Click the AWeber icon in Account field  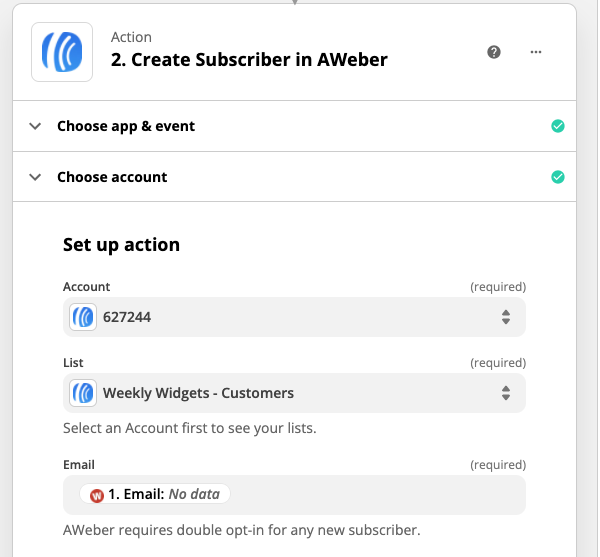coord(83,317)
